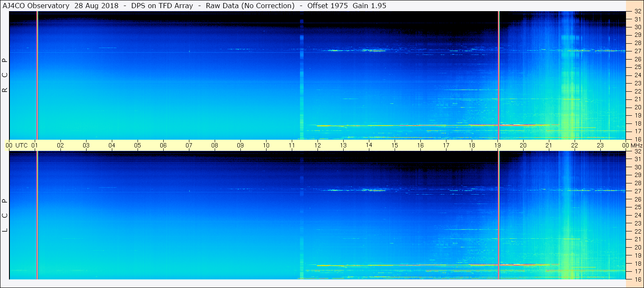This screenshot has height=288, width=644.
Task: Click the 20 MHz tick in the RCP panel
Action: click(x=638, y=107)
